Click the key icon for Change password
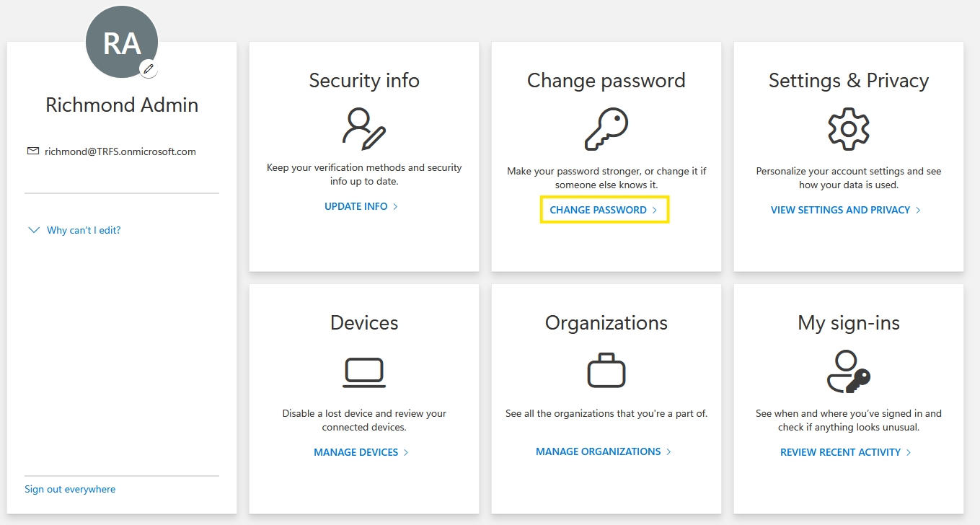 click(606, 130)
